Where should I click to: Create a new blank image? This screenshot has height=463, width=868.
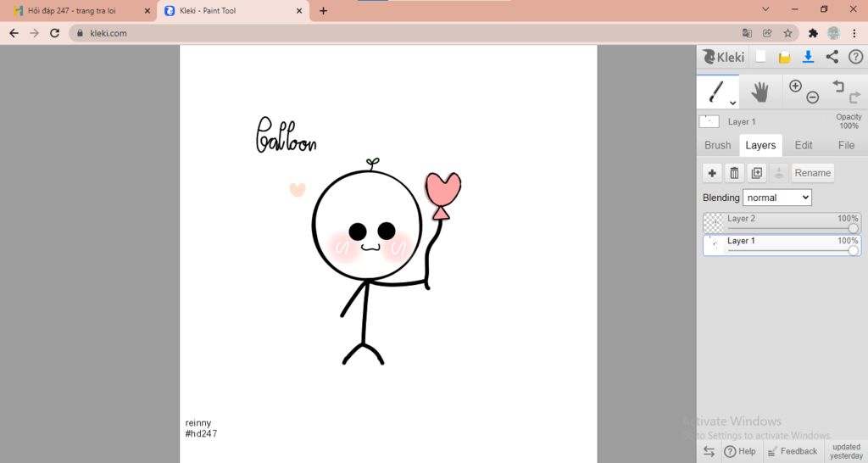(761, 56)
